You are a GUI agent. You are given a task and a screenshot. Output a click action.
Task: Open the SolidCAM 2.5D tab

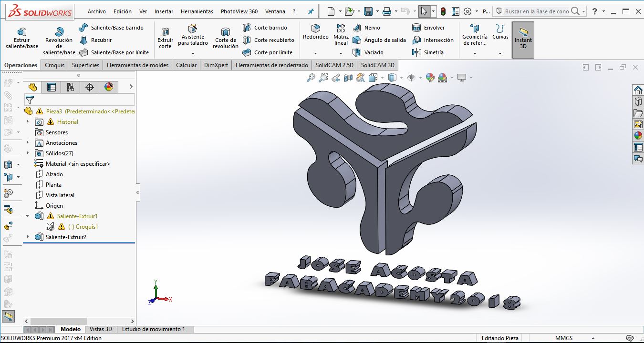[x=334, y=65]
